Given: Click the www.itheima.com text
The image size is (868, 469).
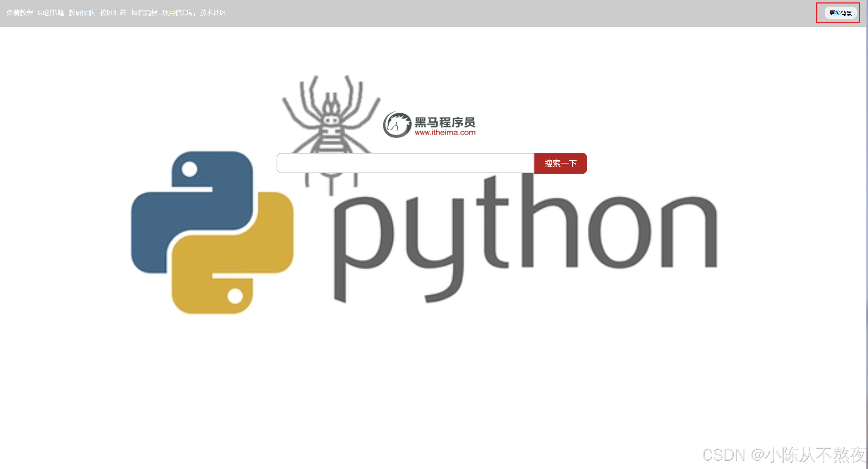Looking at the screenshot, I should [x=445, y=133].
